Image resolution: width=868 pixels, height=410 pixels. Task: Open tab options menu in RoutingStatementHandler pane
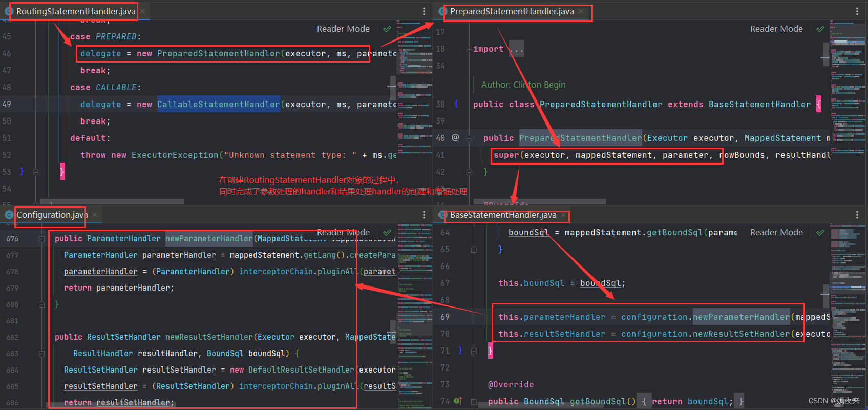(424, 11)
